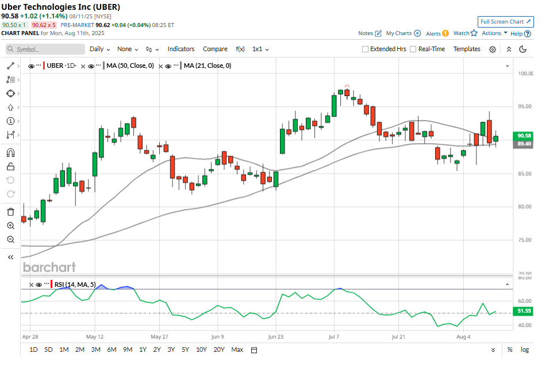Open more options for MA 21
This screenshot has height=392, width=557.
176,66
